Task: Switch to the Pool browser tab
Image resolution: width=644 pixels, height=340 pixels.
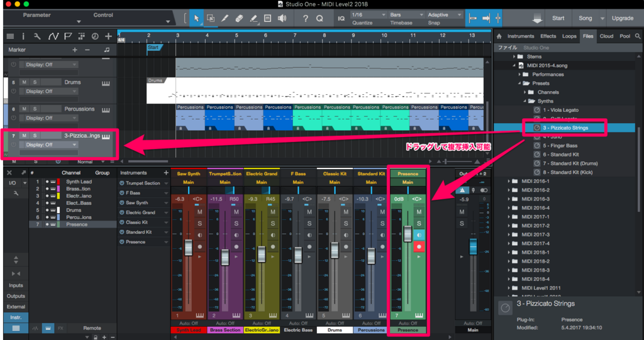Action: (625, 36)
